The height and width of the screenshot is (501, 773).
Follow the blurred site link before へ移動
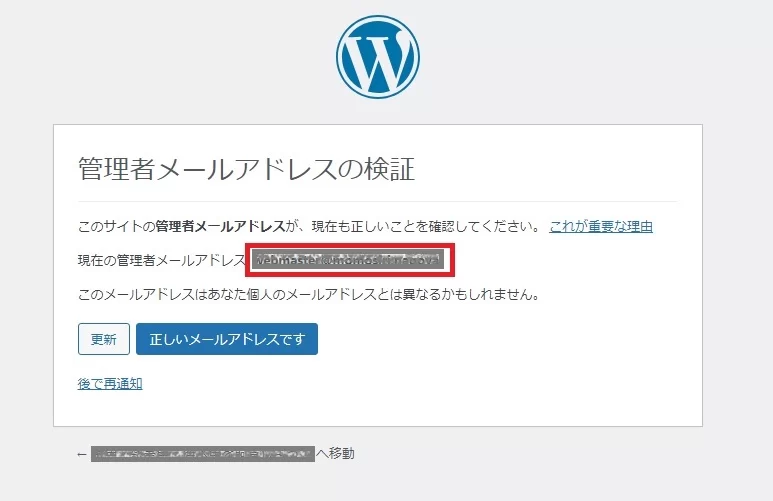click(203, 454)
